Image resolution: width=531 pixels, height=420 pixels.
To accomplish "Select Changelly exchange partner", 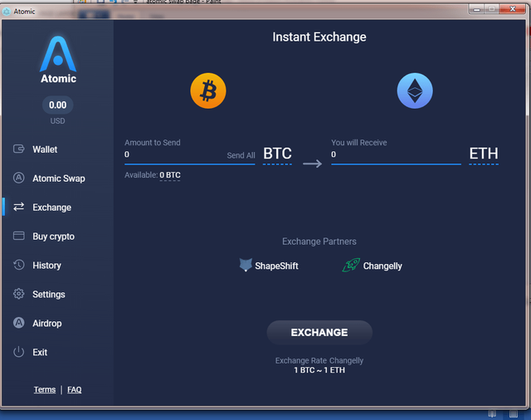I will pyautogui.click(x=373, y=266).
